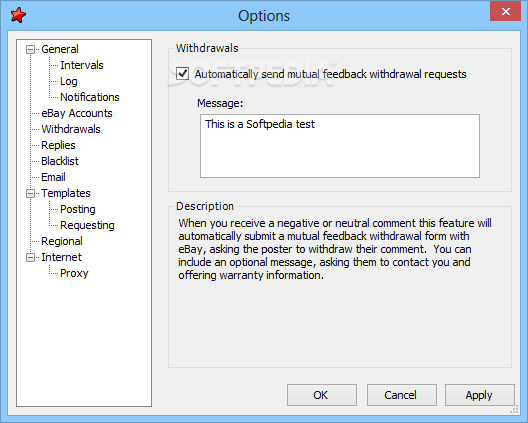The width and height of the screenshot is (528, 423).
Task: Select Withdrawals in the options tree
Action: (71, 129)
